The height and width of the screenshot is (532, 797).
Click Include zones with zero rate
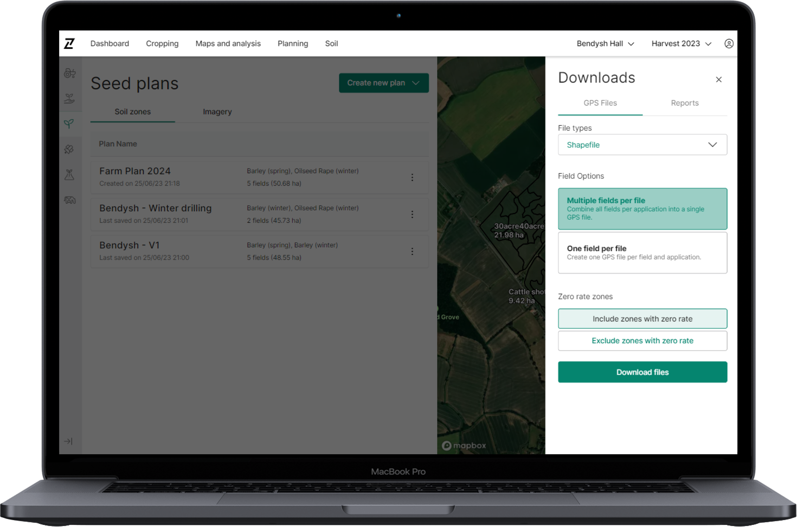tap(642, 319)
